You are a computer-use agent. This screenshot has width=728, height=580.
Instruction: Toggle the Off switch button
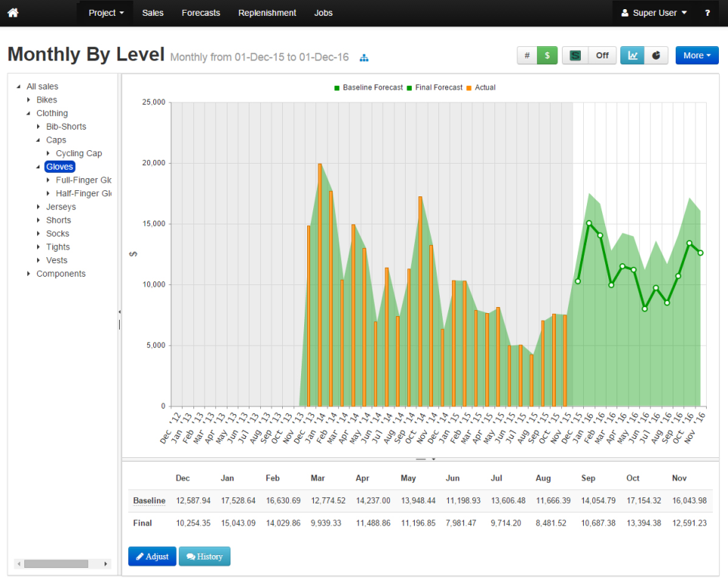pyautogui.click(x=602, y=55)
